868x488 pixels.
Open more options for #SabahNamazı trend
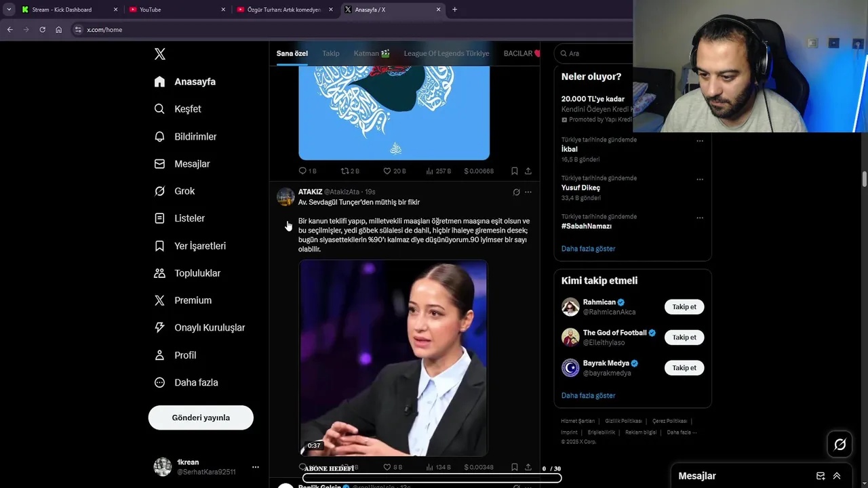point(700,218)
